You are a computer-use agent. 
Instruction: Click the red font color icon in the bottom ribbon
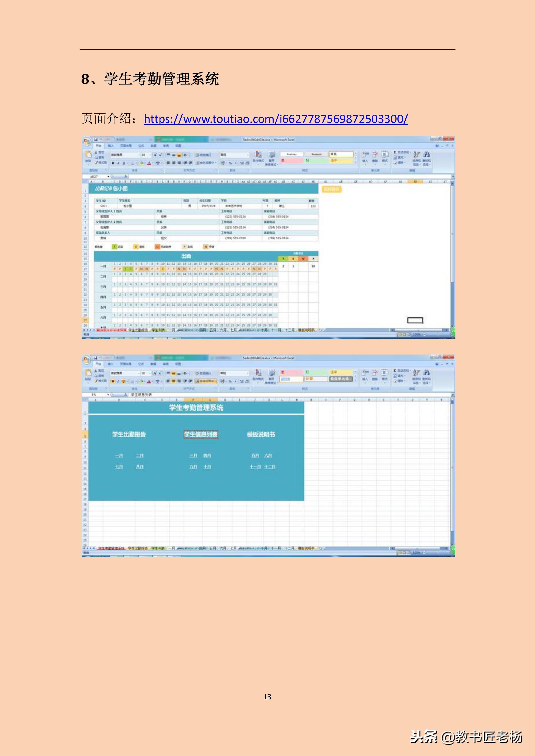coord(149,381)
